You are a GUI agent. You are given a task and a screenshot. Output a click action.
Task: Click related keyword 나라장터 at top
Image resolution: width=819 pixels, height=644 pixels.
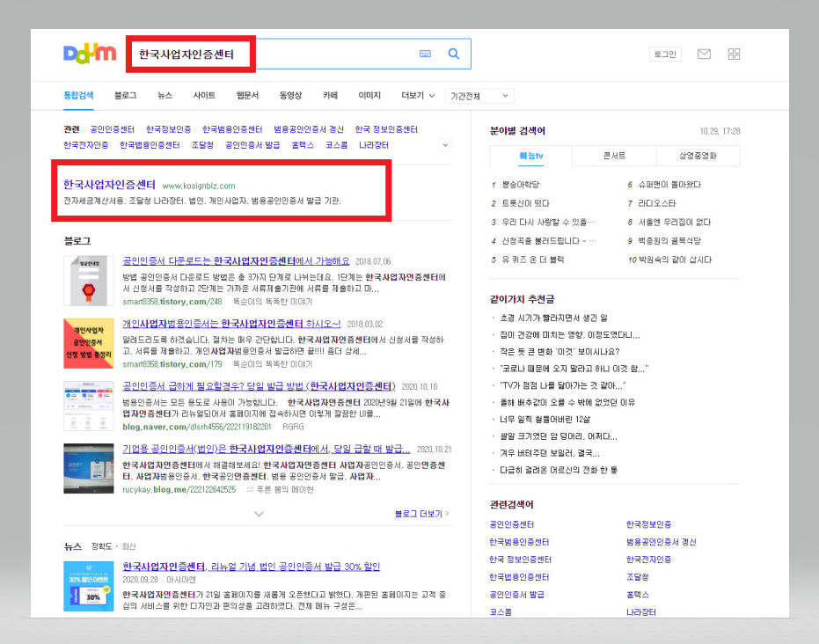click(374, 145)
